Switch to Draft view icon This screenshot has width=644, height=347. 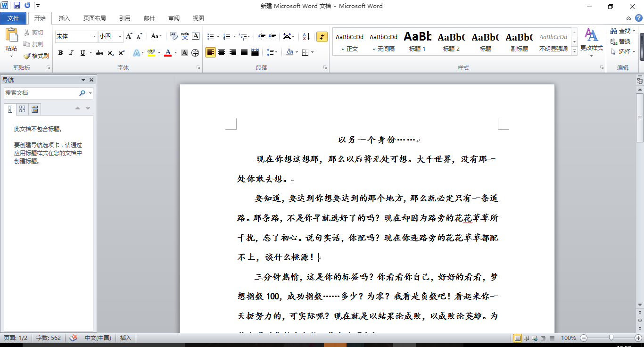tap(552, 338)
